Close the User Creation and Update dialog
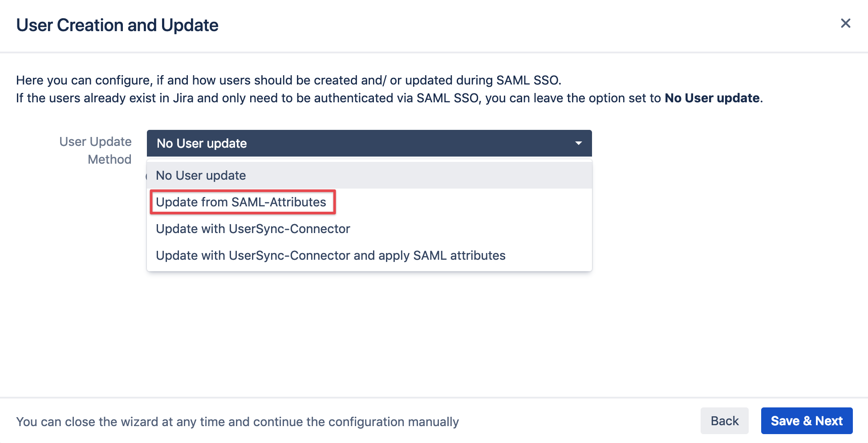Viewport: 868px width, 443px height. pyautogui.click(x=845, y=24)
